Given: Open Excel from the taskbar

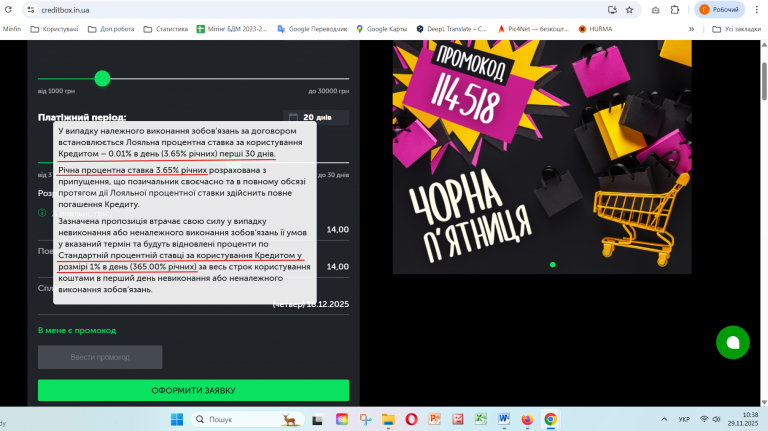Looking at the screenshot, I should [481, 419].
